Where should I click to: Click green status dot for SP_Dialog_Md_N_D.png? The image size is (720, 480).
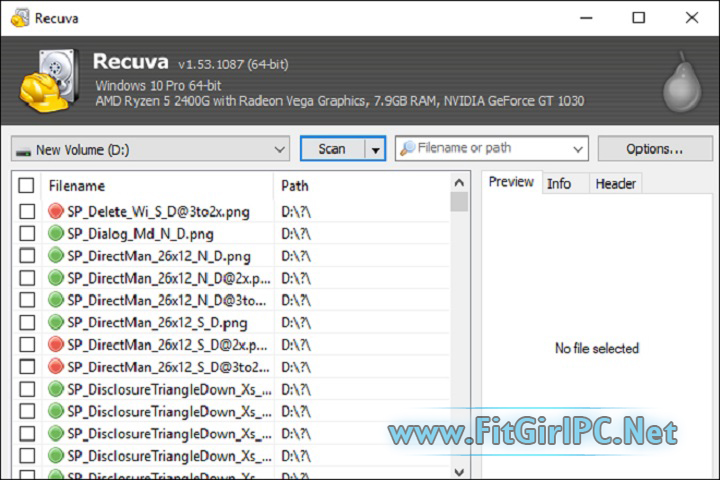point(56,233)
